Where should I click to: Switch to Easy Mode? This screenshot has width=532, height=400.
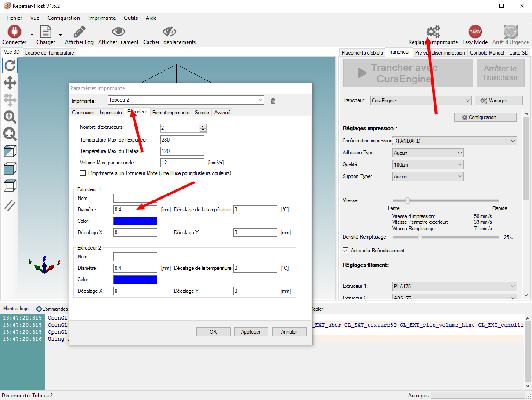475,32
